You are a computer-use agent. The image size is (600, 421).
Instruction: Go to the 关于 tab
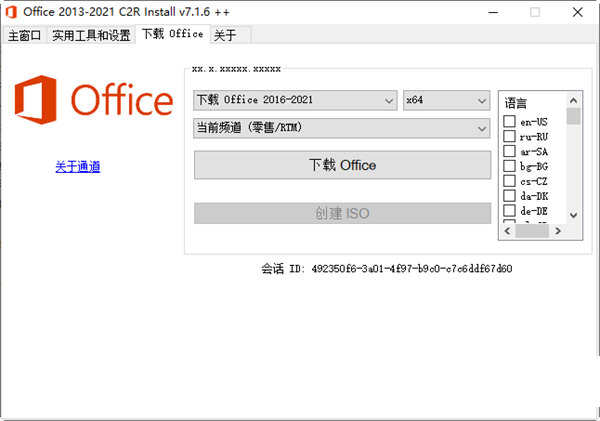(225, 35)
